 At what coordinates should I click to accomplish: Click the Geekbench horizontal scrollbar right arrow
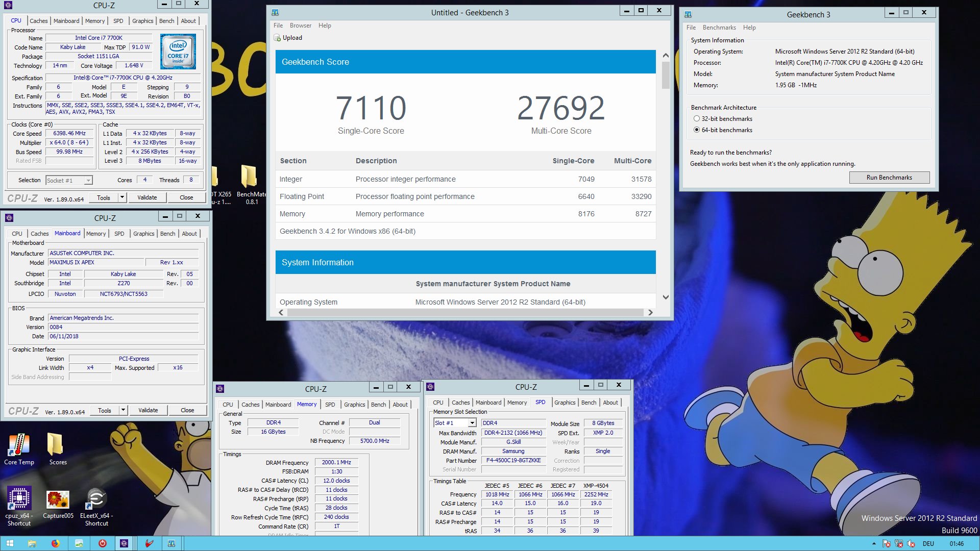(650, 313)
